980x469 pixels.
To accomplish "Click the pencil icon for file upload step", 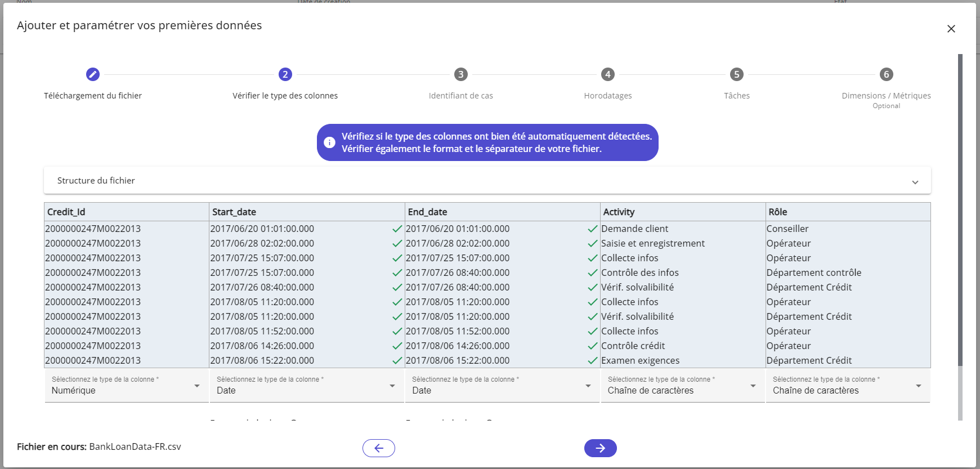I will coord(93,74).
